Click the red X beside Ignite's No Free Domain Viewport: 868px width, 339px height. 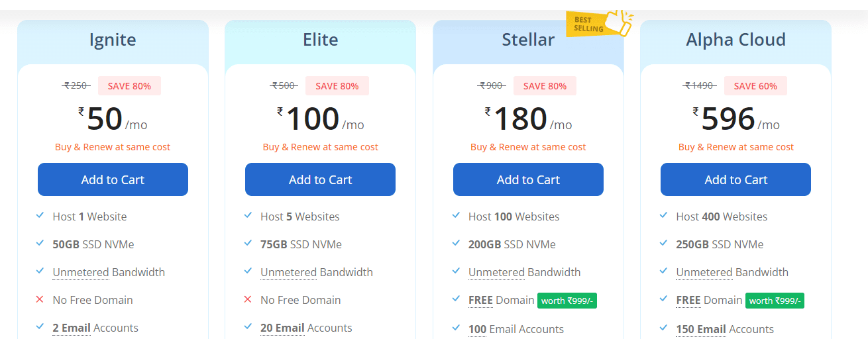[40, 300]
